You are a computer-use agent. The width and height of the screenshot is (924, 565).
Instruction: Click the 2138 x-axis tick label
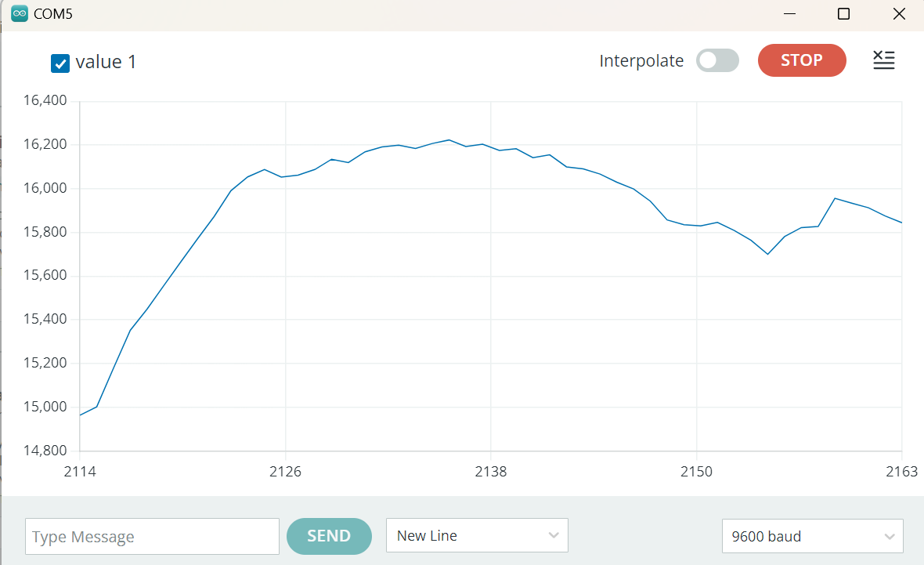[x=491, y=472]
